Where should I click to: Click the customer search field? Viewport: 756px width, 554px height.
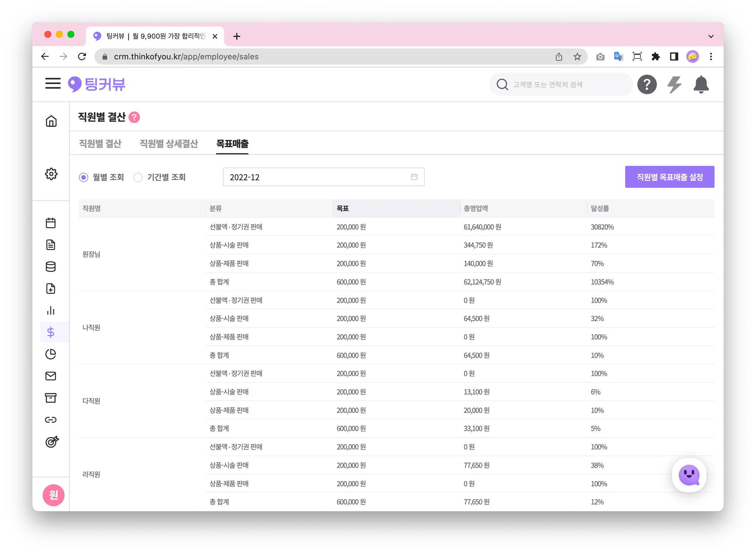coord(561,84)
